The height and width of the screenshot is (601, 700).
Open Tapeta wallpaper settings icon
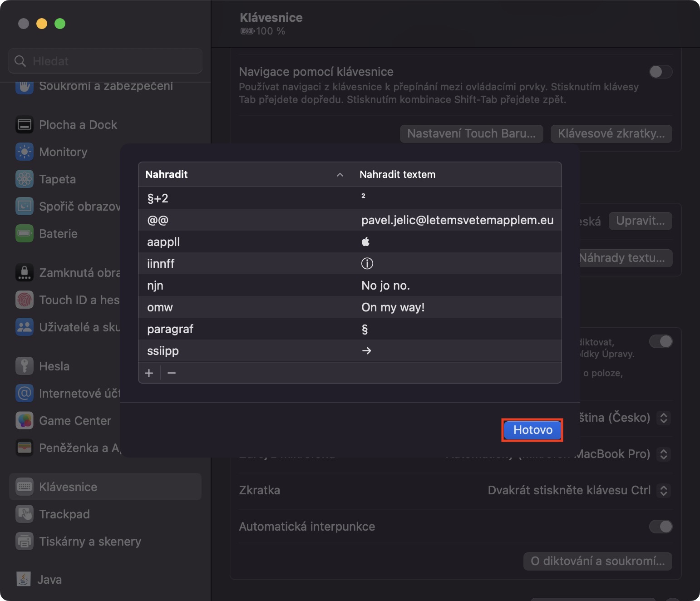coord(25,179)
